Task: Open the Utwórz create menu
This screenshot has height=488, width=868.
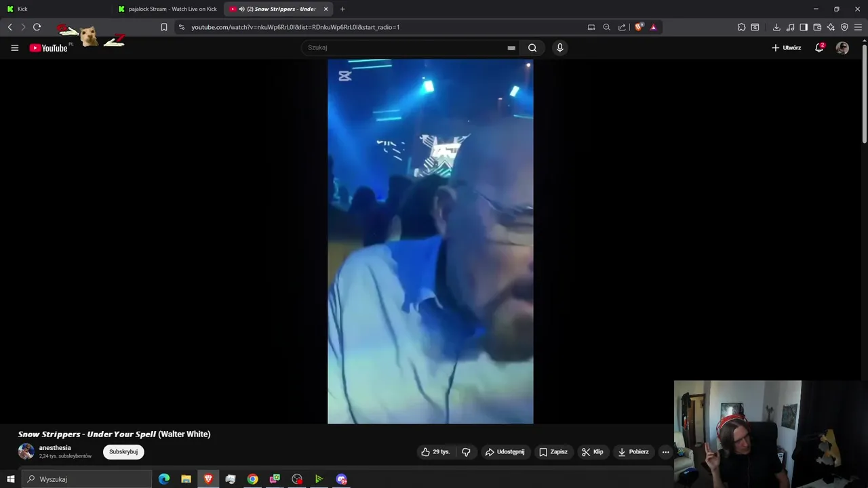Action: (x=787, y=47)
